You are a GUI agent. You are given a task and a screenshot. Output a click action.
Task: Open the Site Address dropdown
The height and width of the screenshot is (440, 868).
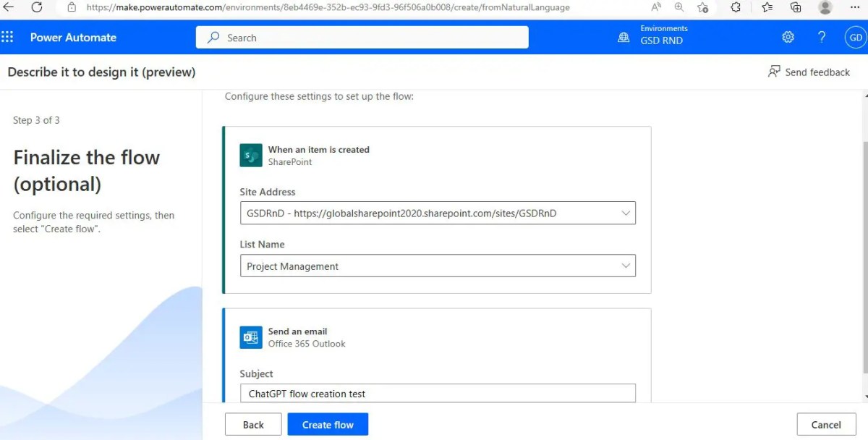(626, 213)
